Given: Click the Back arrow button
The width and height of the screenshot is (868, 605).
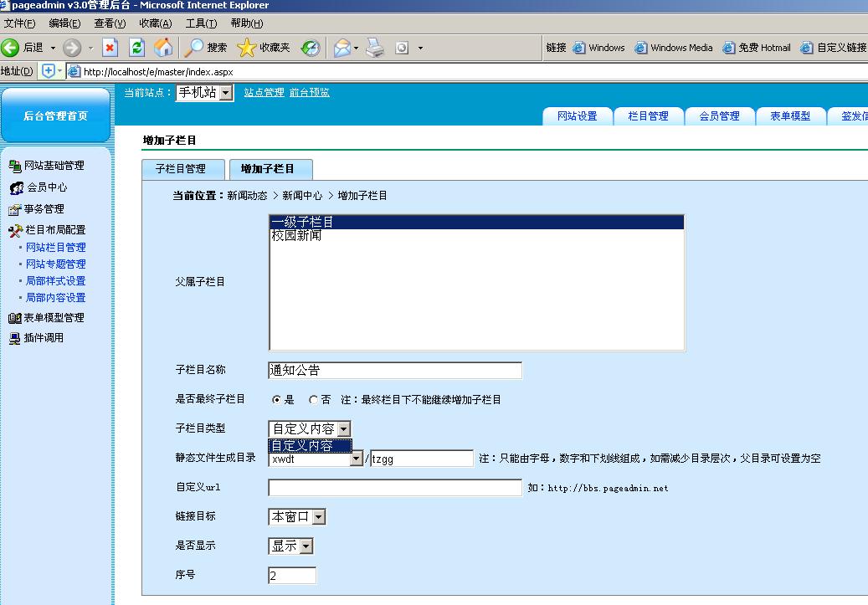Looking at the screenshot, I should [11, 48].
